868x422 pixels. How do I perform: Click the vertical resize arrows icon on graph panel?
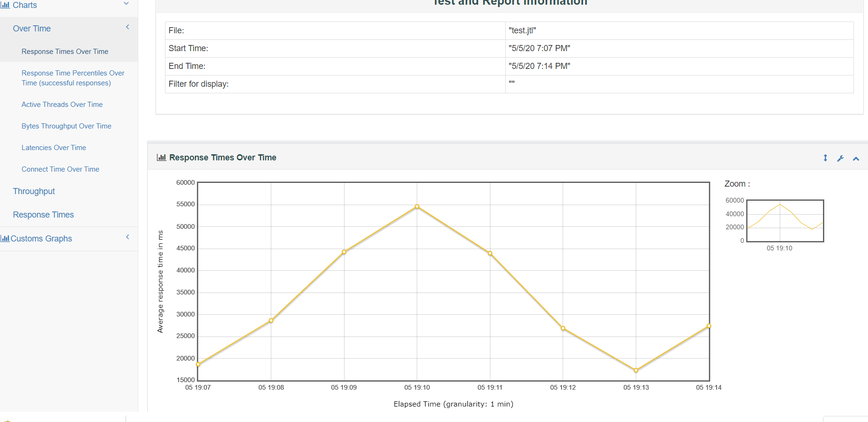point(825,158)
